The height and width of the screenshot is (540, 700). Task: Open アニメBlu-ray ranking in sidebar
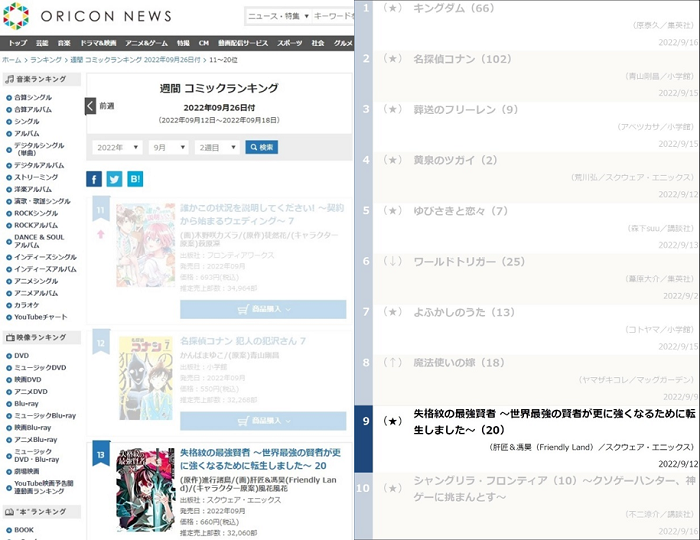click(36, 440)
